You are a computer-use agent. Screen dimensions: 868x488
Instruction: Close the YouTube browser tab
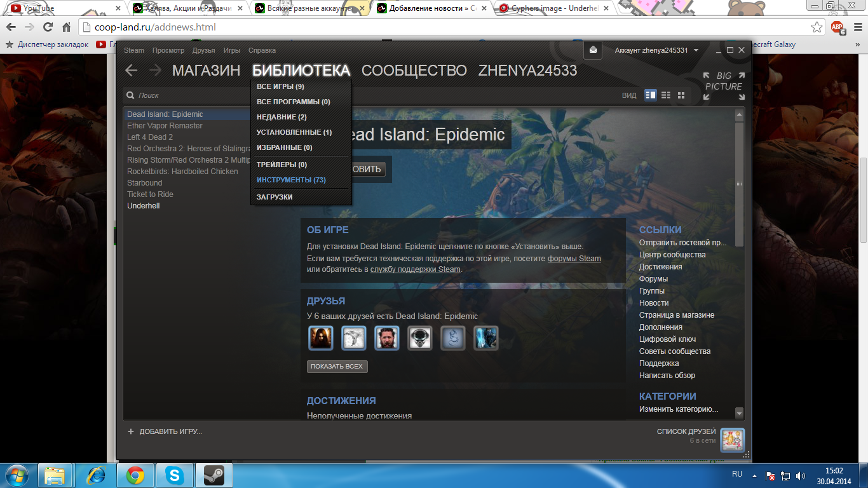(118, 8)
